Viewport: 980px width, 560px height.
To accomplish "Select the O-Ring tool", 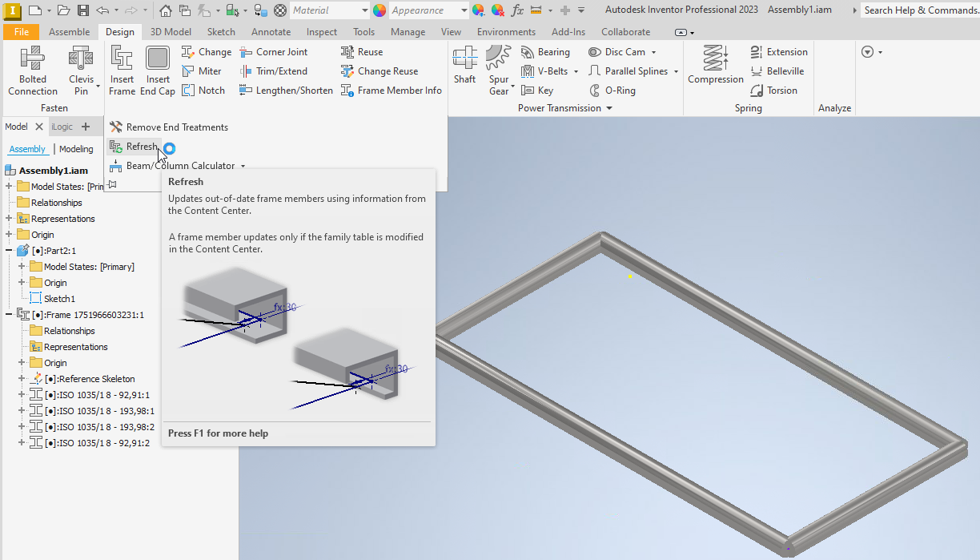I will [x=612, y=91].
